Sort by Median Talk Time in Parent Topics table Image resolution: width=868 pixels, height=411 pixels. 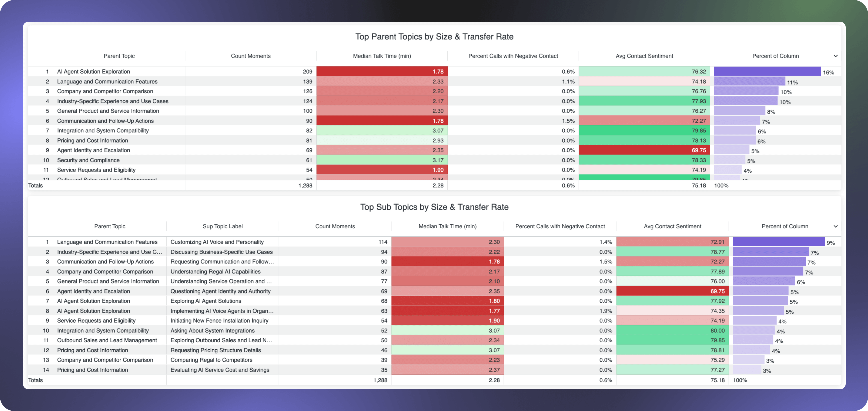click(382, 56)
